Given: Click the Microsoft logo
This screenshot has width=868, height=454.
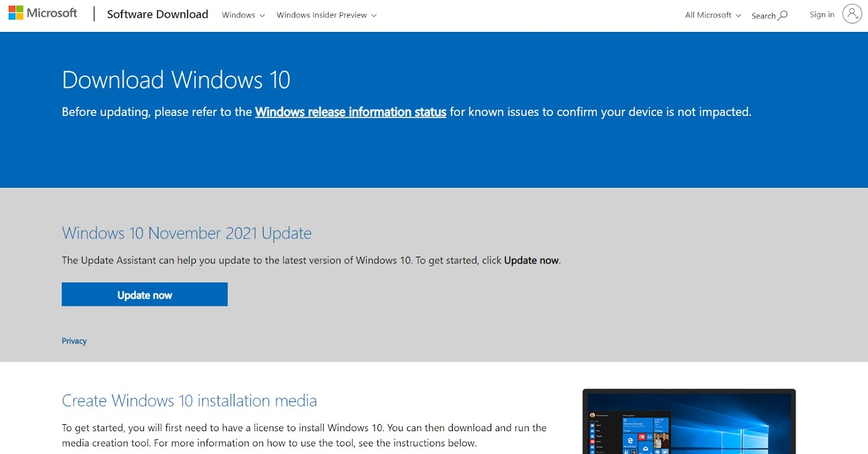Looking at the screenshot, I should click(43, 13).
